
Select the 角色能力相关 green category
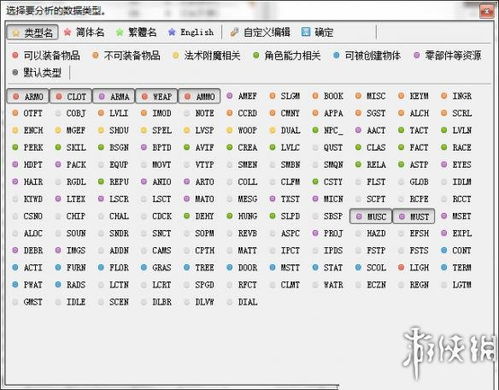tap(287, 55)
